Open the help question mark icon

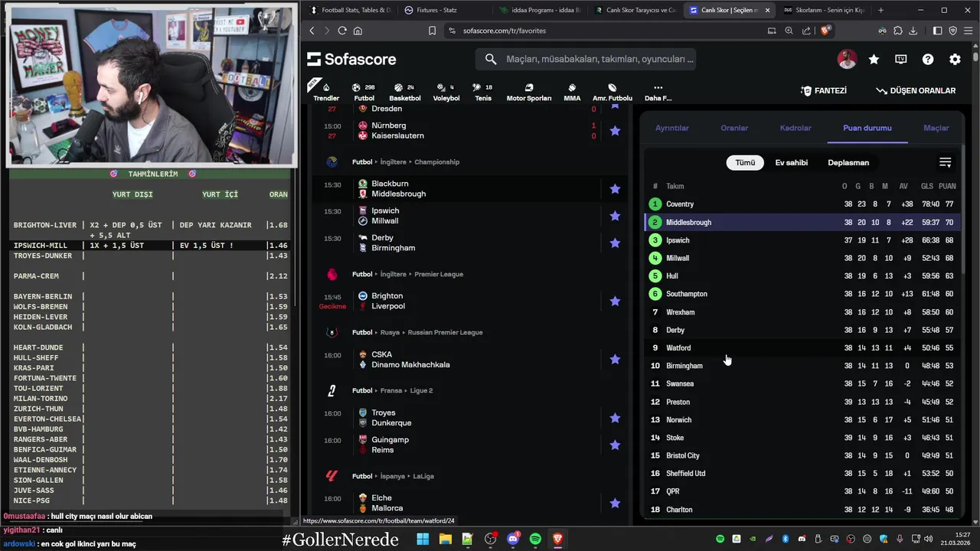pyautogui.click(x=928, y=59)
